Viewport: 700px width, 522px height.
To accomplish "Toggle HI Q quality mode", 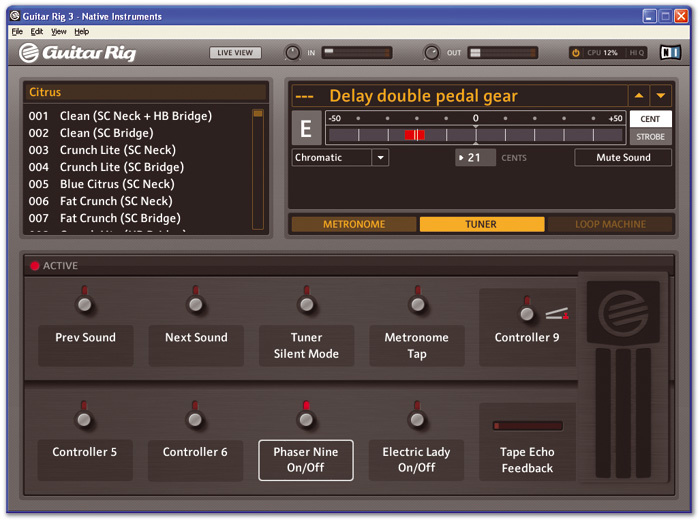I will click(637, 53).
